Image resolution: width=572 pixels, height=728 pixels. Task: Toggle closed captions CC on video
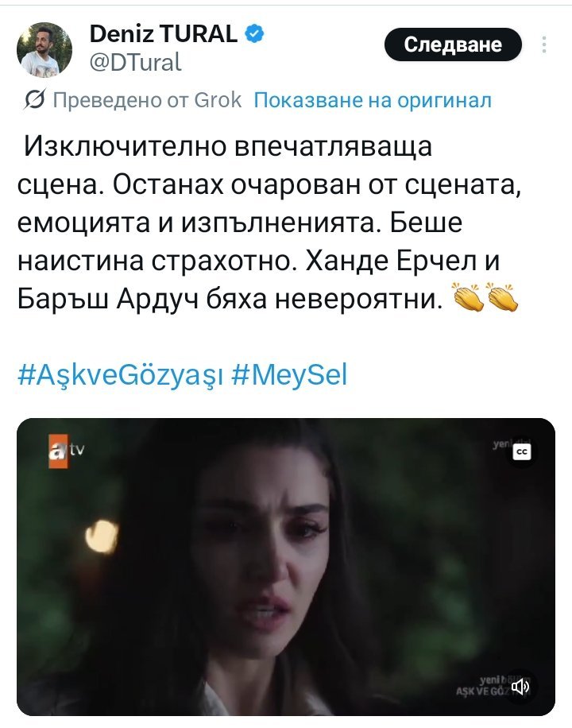[x=522, y=451]
